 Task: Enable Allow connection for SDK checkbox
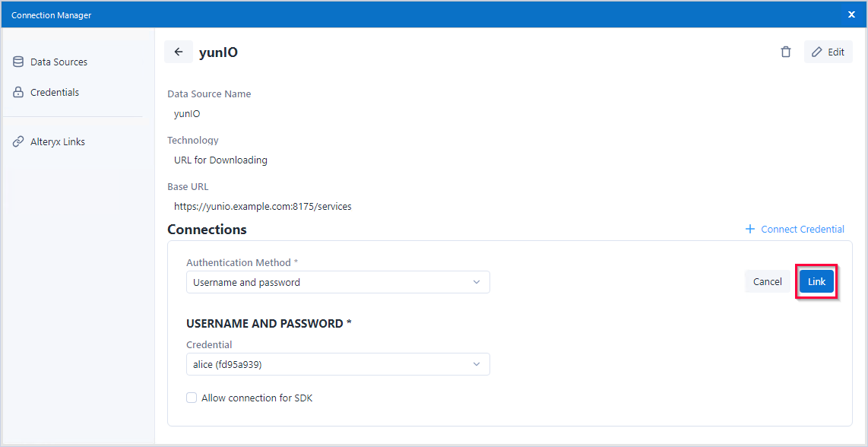[192, 398]
